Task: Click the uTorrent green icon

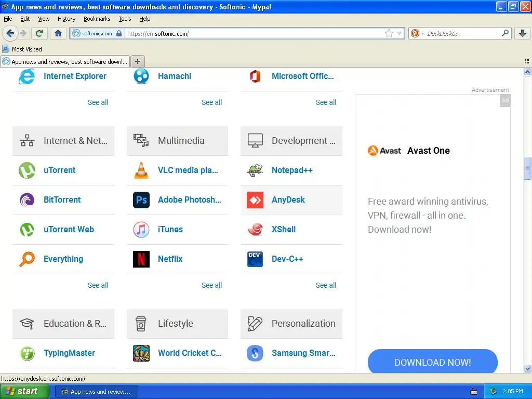Action: [x=27, y=170]
